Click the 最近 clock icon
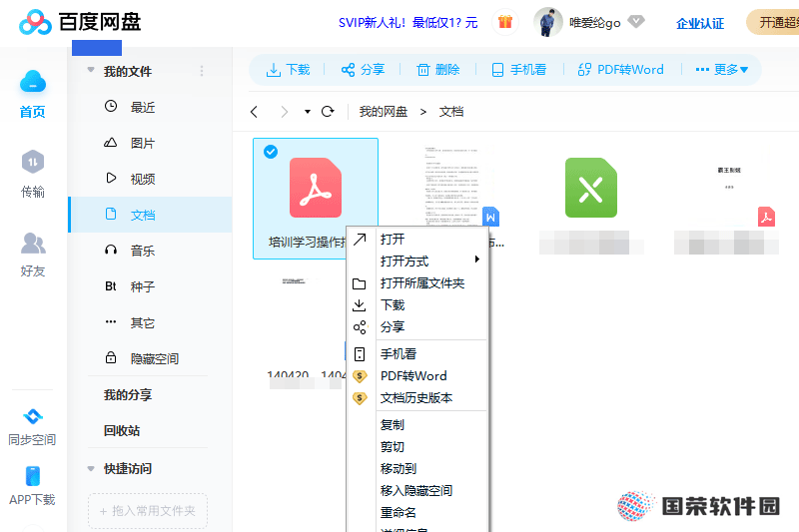The width and height of the screenshot is (799, 532). tap(111, 106)
